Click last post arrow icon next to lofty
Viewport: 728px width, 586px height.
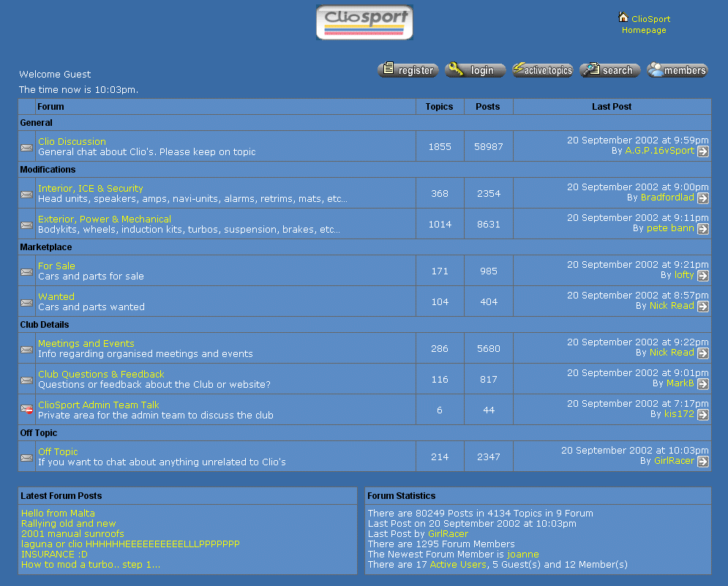(702, 276)
